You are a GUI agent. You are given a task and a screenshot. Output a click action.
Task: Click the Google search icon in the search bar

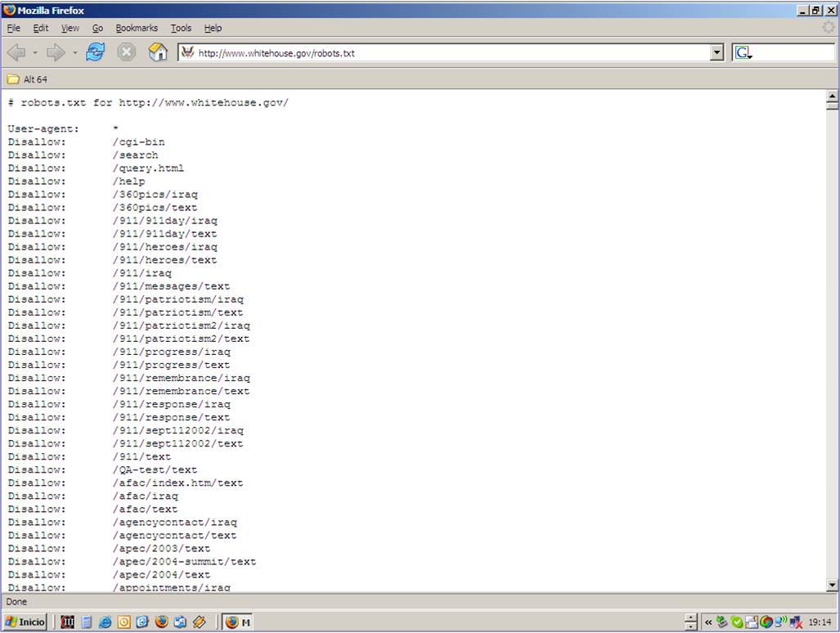click(741, 52)
